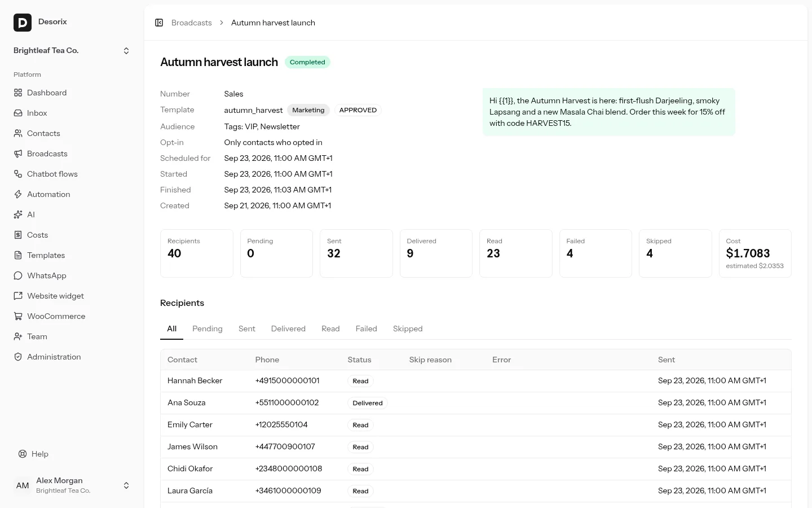Screen dimensions: 812x508
Task: Go back to Broadcasts via breadcrumb
Action: tap(192, 23)
